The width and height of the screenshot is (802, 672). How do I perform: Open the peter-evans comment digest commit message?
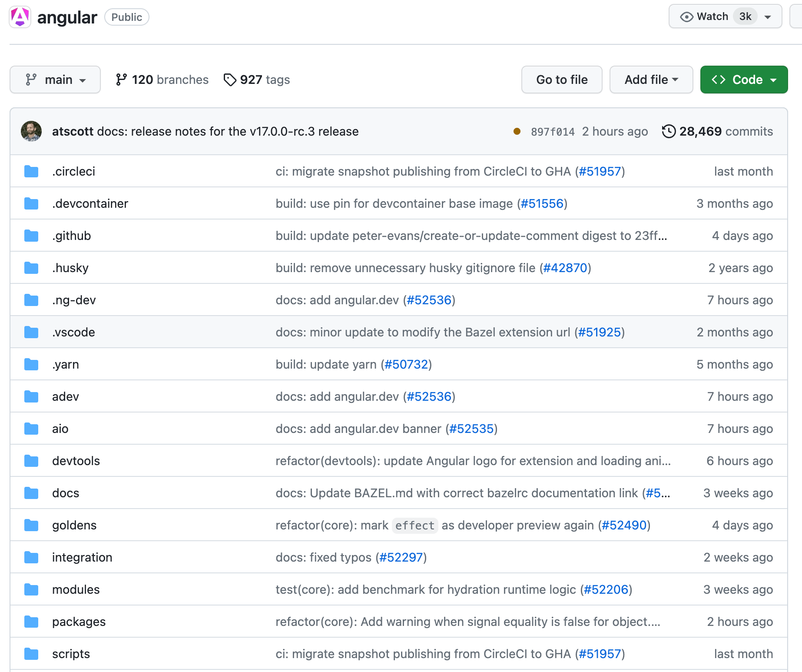tap(471, 236)
